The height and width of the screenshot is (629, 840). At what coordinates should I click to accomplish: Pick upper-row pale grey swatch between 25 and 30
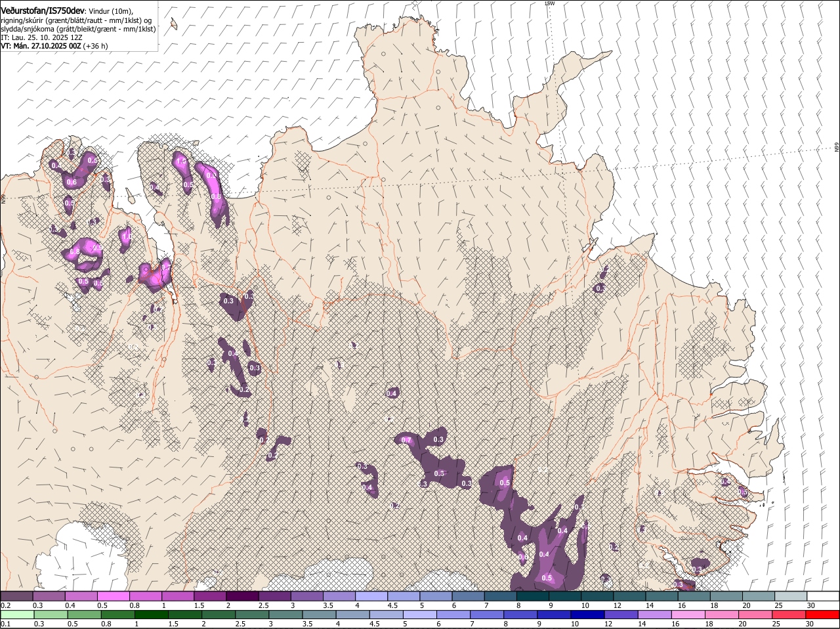[791, 596]
